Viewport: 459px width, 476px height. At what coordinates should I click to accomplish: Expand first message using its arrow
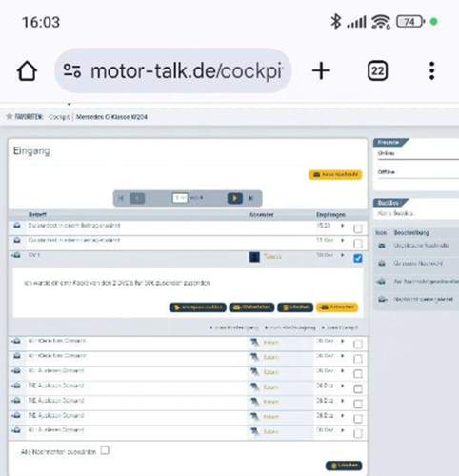343,226
